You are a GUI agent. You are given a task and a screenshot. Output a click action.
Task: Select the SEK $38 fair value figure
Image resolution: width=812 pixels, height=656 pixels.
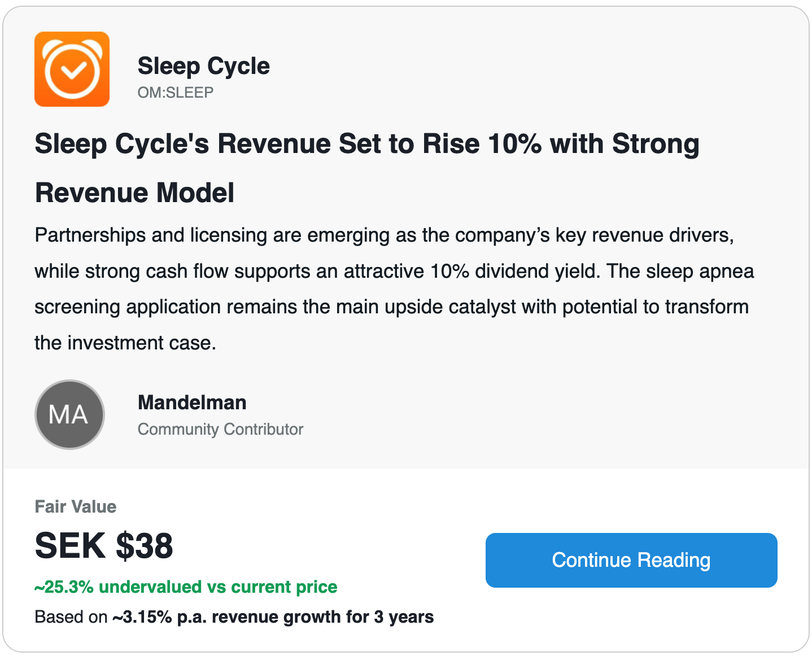(104, 546)
